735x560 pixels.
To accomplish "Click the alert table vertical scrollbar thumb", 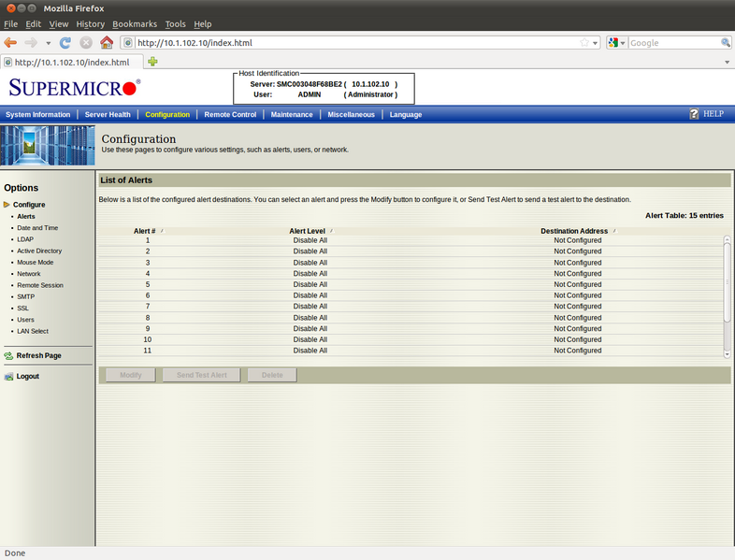I will point(727,282).
